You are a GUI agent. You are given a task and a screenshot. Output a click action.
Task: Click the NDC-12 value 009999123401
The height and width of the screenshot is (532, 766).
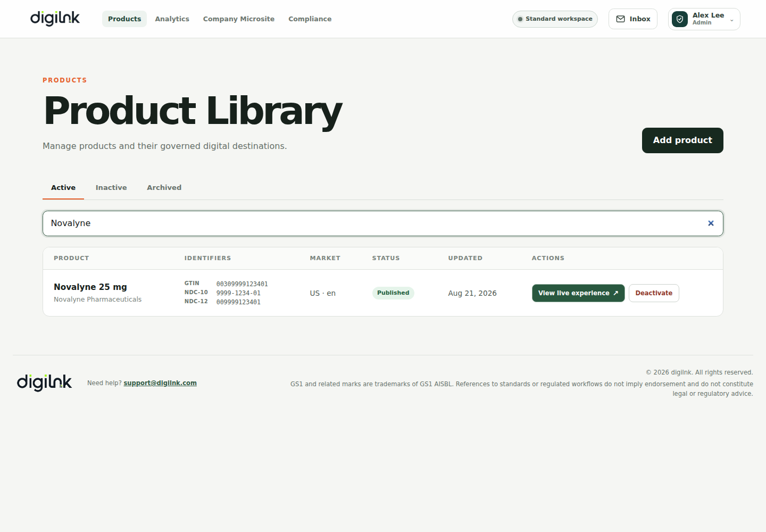click(x=238, y=302)
